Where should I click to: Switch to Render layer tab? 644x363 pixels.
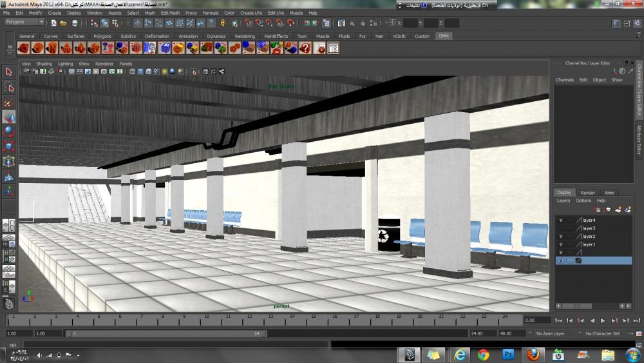pyautogui.click(x=587, y=193)
